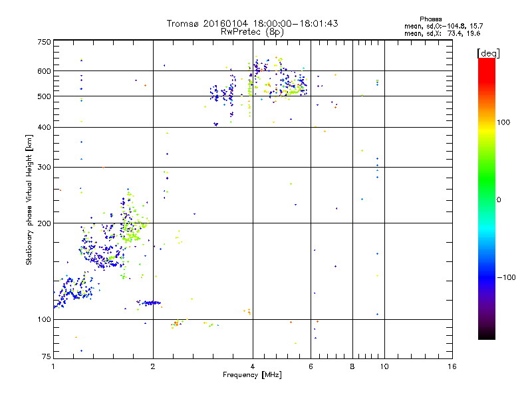Screen dimensions: 532x399
Task: Click the 'mean, sd,O:-104.8, 15.7' text
Action: pos(444,26)
